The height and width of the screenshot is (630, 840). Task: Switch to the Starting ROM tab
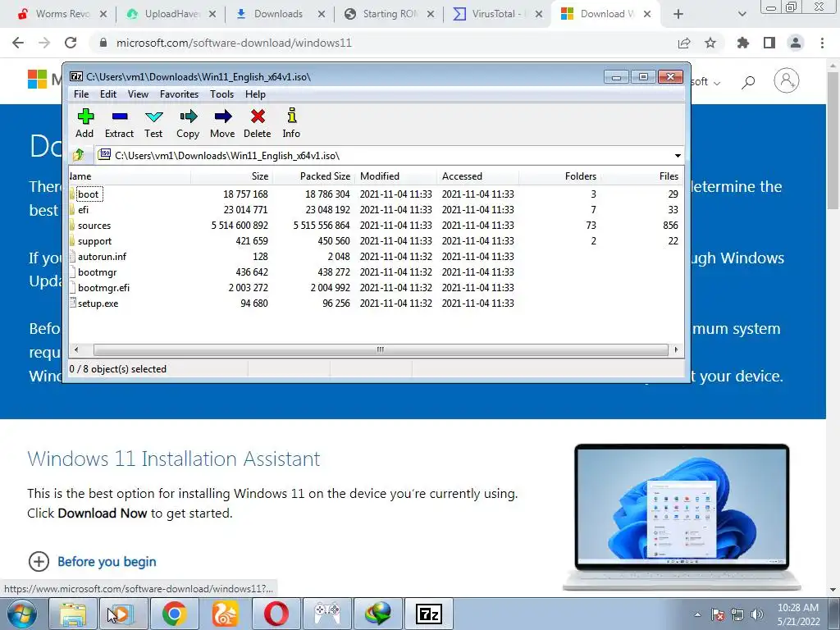(x=390, y=14)
